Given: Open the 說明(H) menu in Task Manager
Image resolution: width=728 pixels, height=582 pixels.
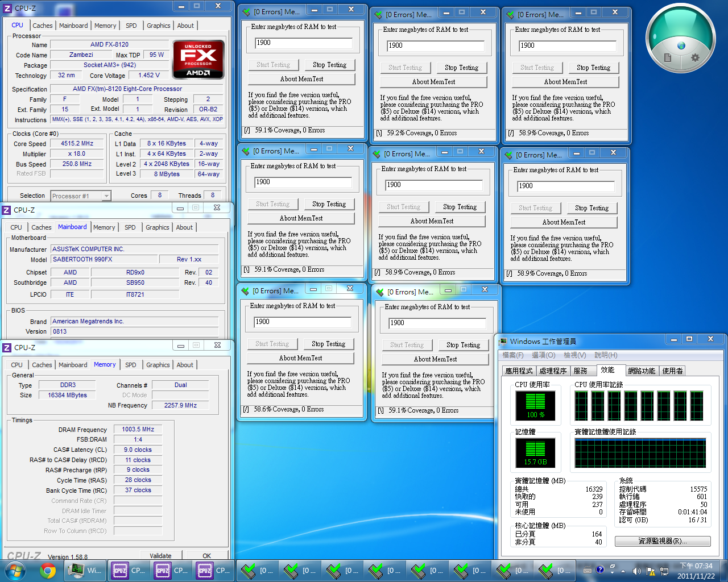Looking at the screenshot, I should (606, 355).
